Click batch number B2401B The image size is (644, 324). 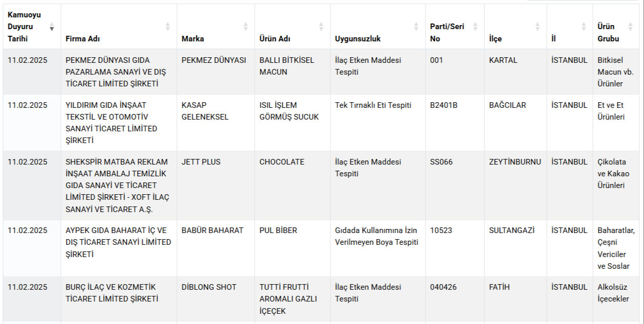[443, 105]
